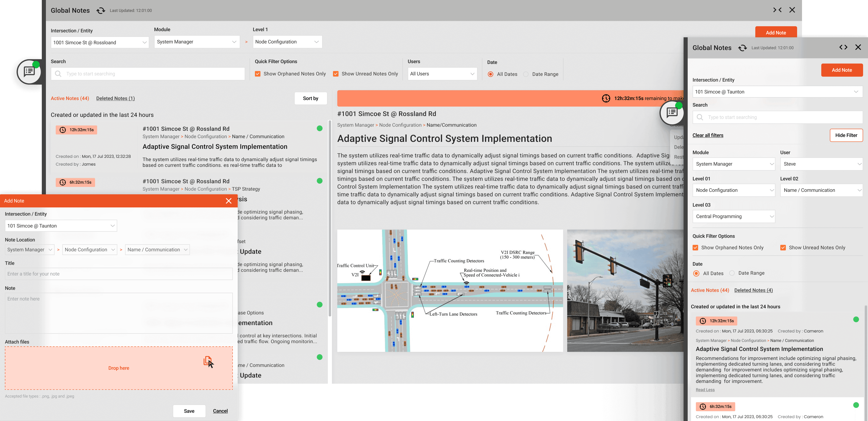The height and width of the screenshot is (421, 868).
Task: Open floating notes chat icon on left edge
Action: coord(29,72)
